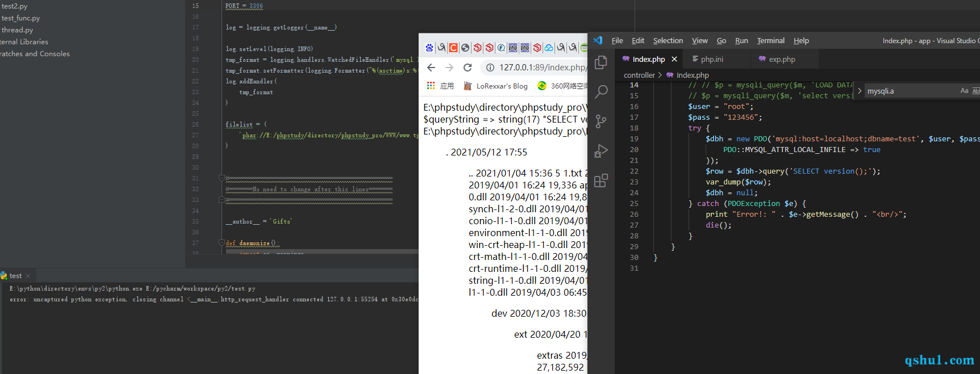Viewport: 980px width, 374px height.
Task: Collapse the def daemonize fold in PyCharm
Action: click(222, 243)
